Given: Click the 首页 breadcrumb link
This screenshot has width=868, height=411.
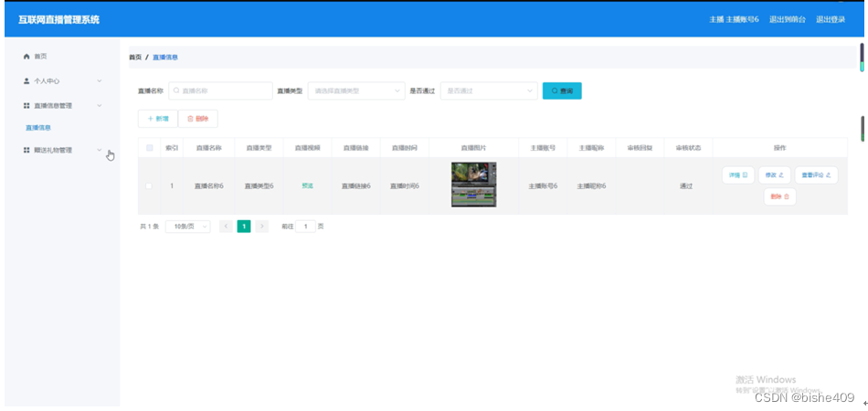Looking at the screenshot, I should point(135,57).
